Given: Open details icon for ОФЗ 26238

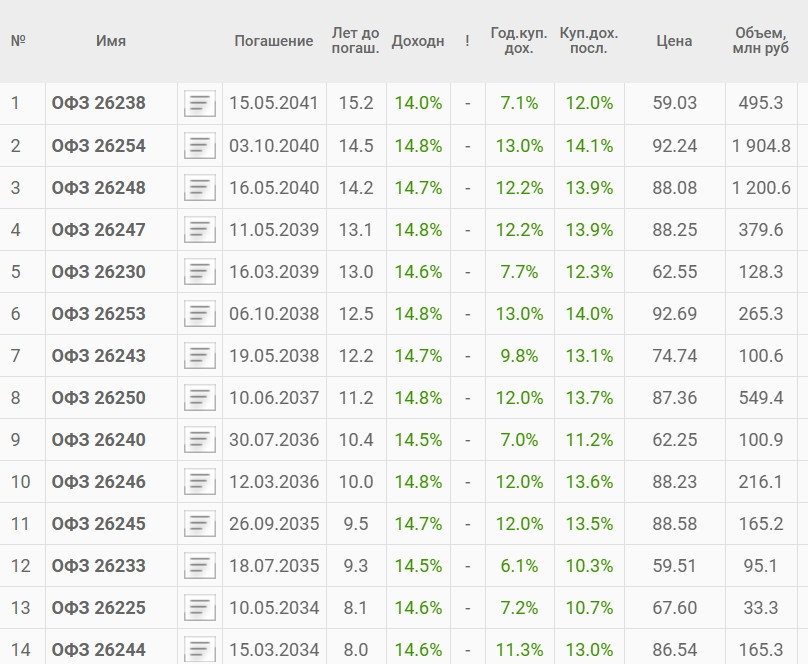Looking at the screenshot, I should [x=199, y=104].
